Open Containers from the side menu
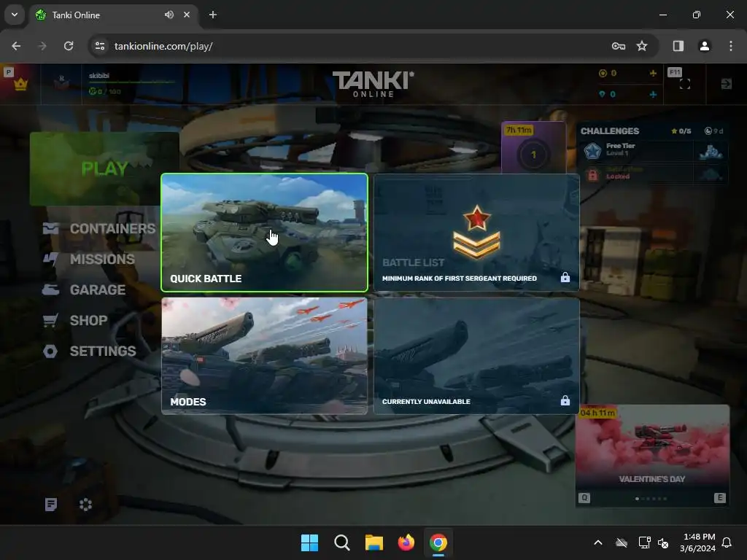The width and height of the screenshot is (747, 560). click(x=99, y=228)
